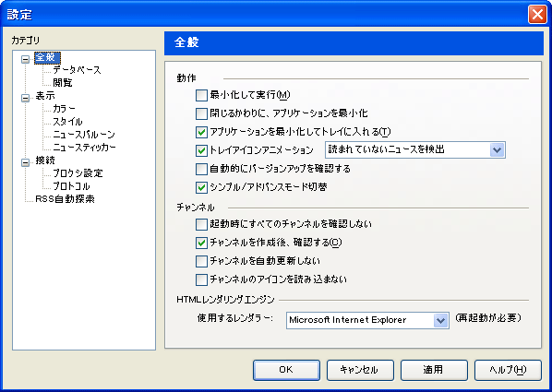Image resolution: width=552 pixels, height=392 pixels.
Task: Enable チャンネルを自動更新しない option
Action: [201, 261]
